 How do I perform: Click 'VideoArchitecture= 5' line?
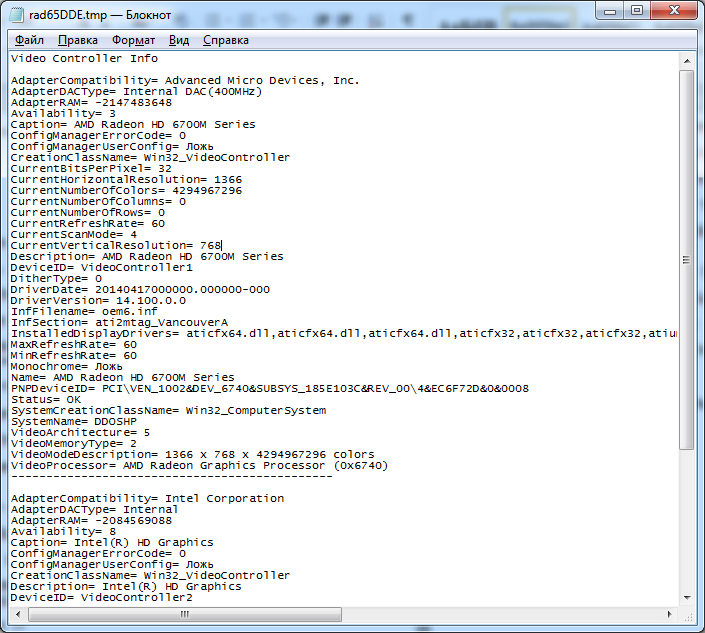pos(80,433)
